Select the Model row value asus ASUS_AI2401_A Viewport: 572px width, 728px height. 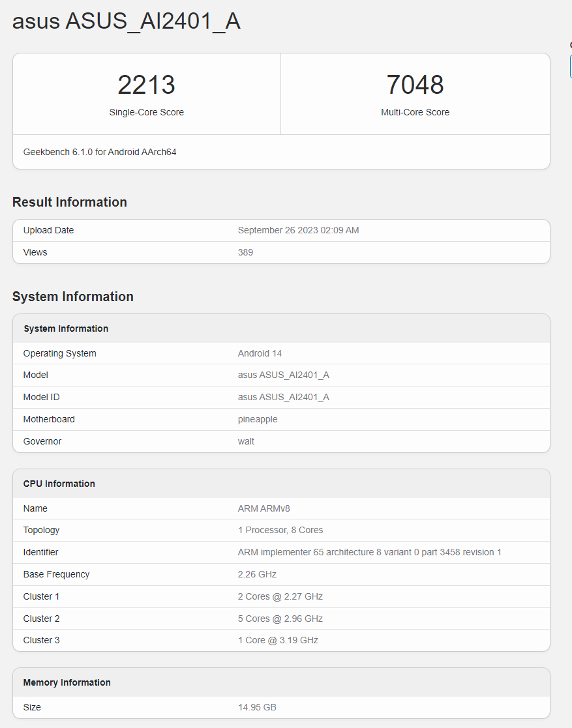284,375
